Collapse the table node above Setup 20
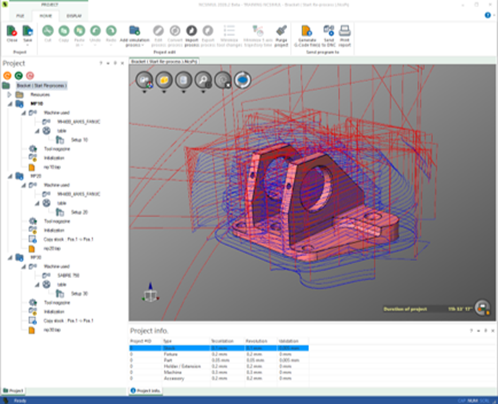This screenshot has height=404, width=498. [x=37, y=203]
